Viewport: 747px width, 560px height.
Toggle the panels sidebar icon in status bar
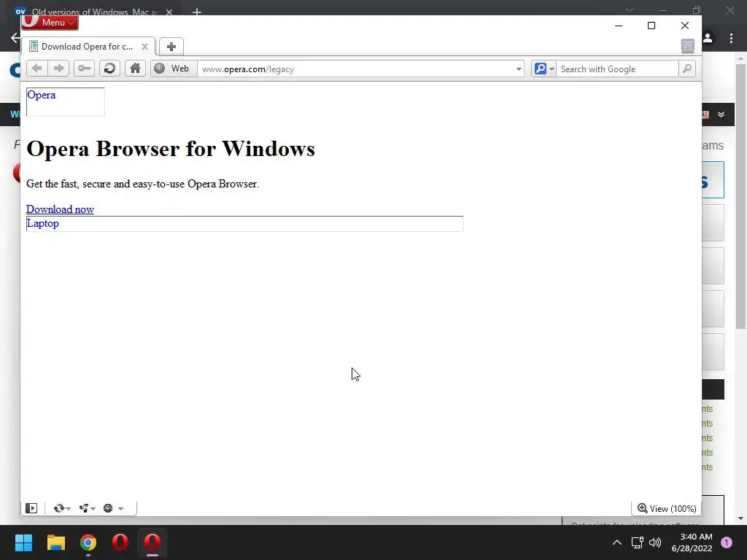(31, 508)
